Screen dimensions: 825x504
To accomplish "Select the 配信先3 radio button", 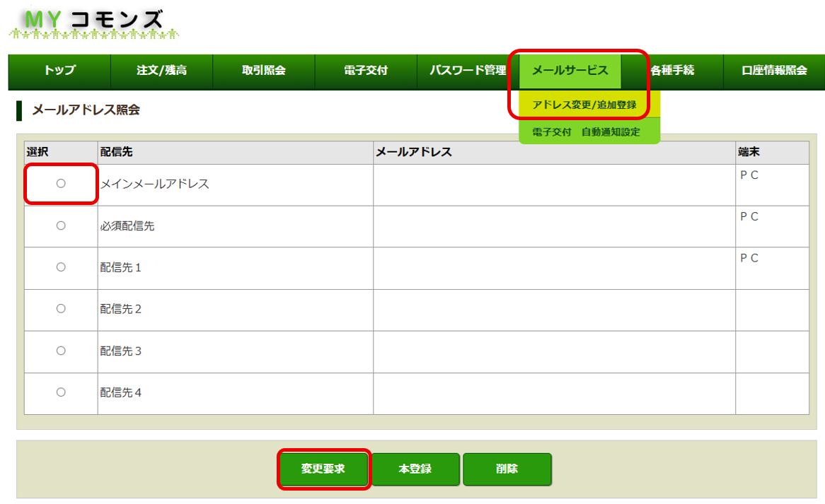I will [x=61, y=351].
